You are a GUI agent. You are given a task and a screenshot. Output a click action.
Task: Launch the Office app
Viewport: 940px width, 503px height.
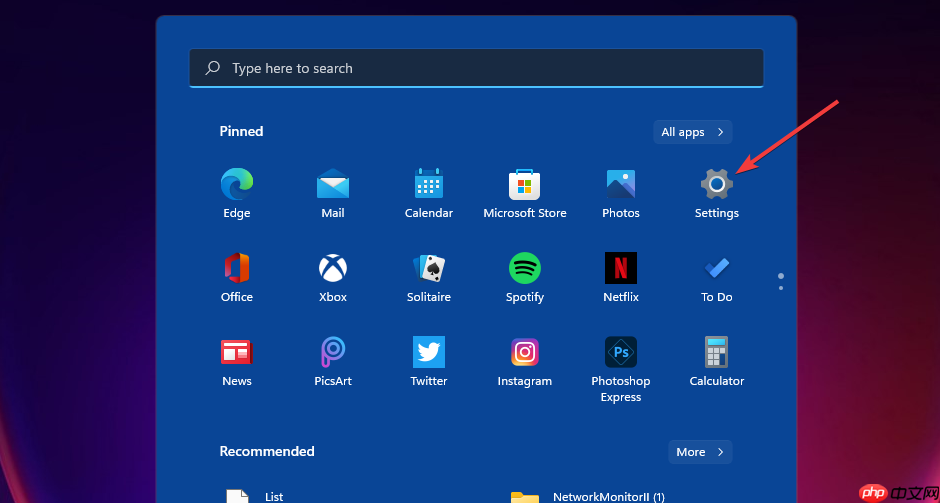[237, 268]
